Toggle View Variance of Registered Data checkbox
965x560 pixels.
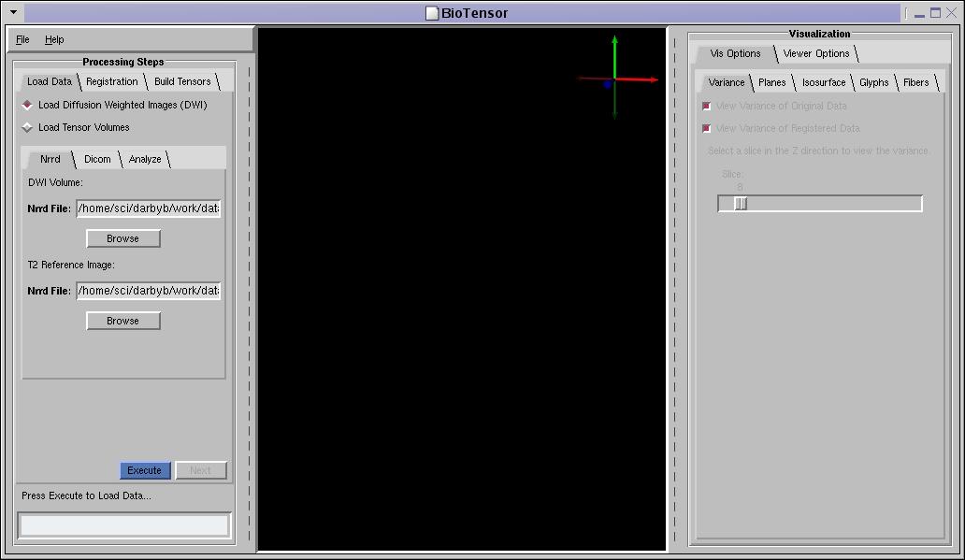tap(707, 128)
